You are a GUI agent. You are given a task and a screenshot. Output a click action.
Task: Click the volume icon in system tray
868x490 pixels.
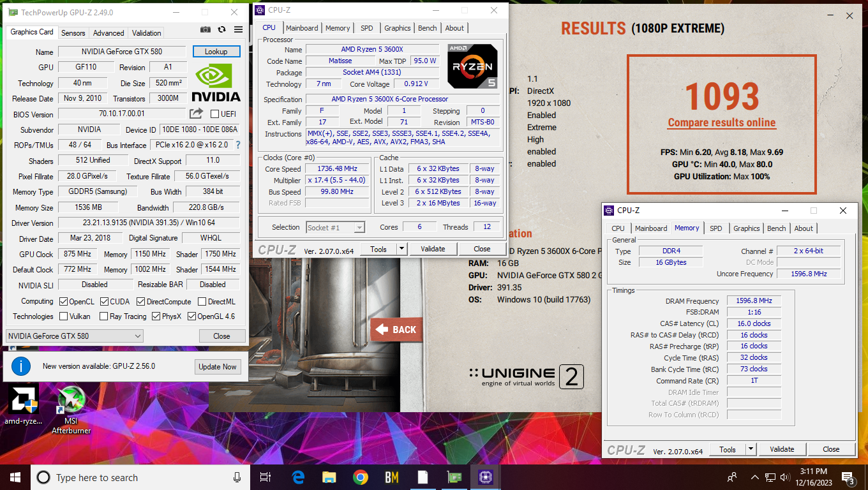click(784, 477)
